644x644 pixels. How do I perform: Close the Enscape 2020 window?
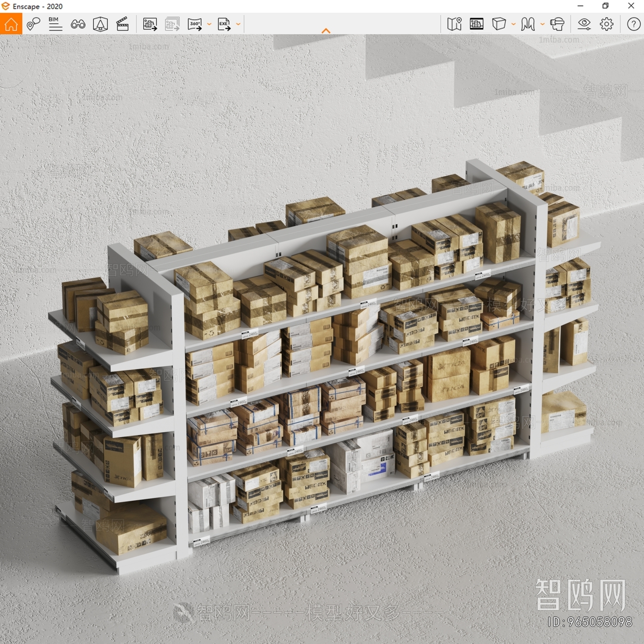(x=631, y=6)
